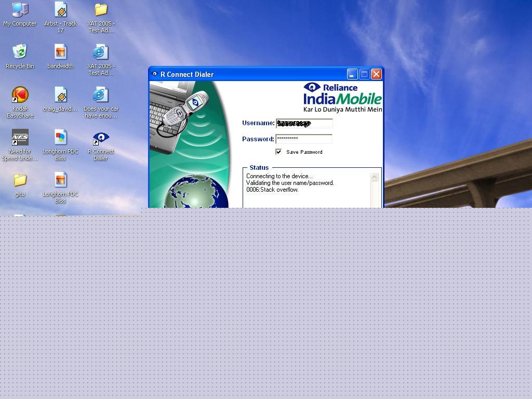Screen dimensions: 532x399
Task: Select the Recycle Bin icon
Action: pos(20,52)
